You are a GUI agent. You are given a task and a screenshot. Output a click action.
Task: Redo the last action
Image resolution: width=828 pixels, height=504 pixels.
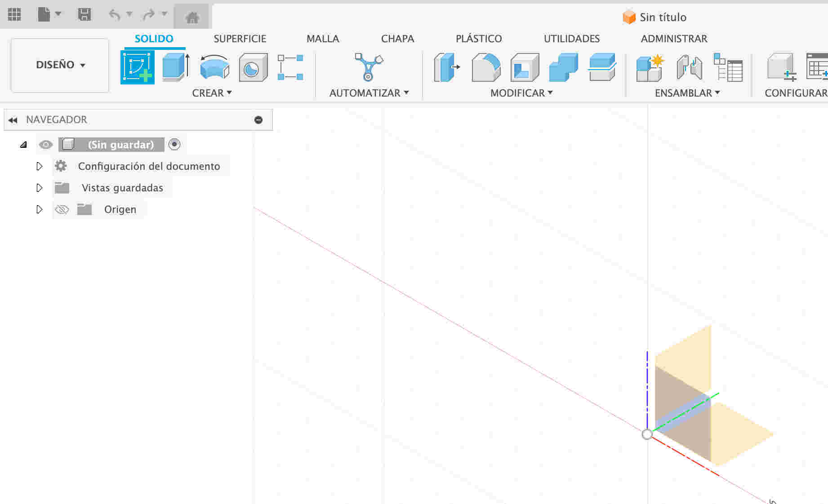[149, 15]
